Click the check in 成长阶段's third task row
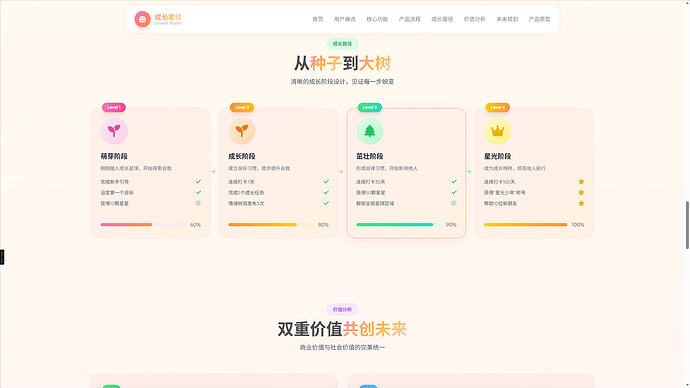This screenshot has height=388, width=690. point(326,203)
